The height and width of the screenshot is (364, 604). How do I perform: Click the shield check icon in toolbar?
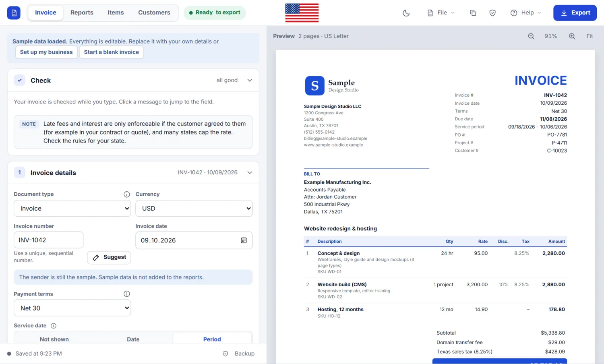492,13
